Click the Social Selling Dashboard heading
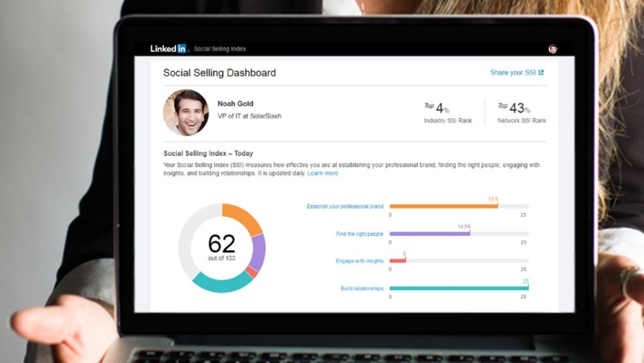Image resolution: width=644 pixels, height=363 pixels. click(x=219, y=73)
